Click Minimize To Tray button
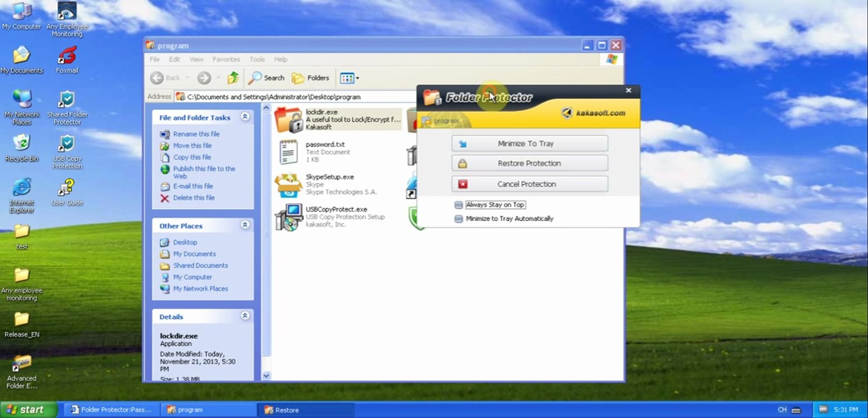The image size is (868, 418). point(530,143)
